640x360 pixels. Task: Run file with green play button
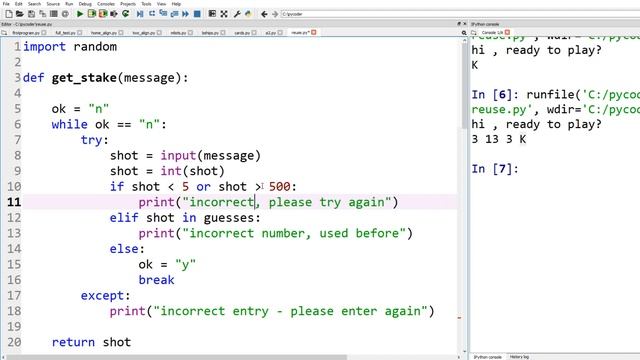click(80, 14)
